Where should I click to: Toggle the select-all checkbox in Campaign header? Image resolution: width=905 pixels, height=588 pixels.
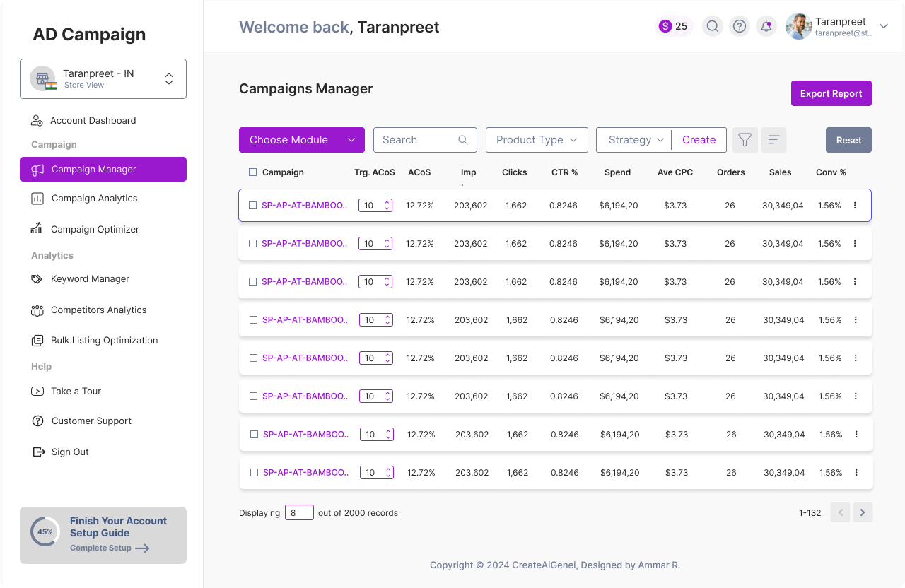click(x=253, y=172)
